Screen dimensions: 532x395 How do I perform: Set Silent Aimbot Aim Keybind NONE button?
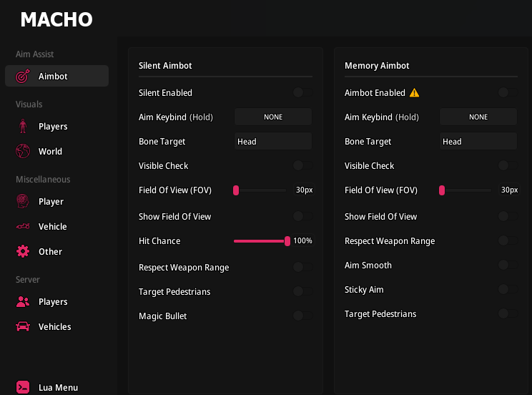click(x=273, y=117)
